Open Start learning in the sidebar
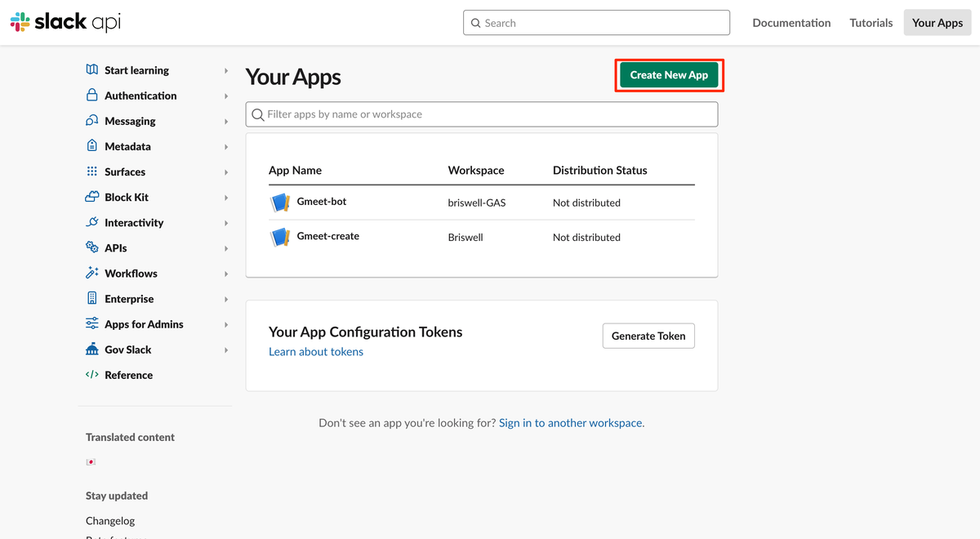980x539 pixels. pos(137,70)
